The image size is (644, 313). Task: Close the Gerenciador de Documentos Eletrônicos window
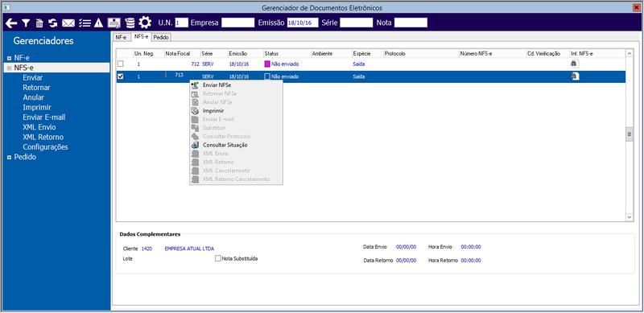(x=637, y=7)
